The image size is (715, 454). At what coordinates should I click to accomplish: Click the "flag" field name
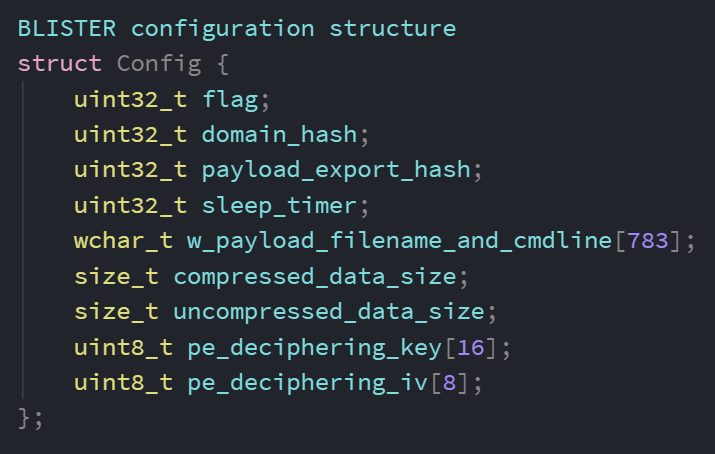pos(230,99)
